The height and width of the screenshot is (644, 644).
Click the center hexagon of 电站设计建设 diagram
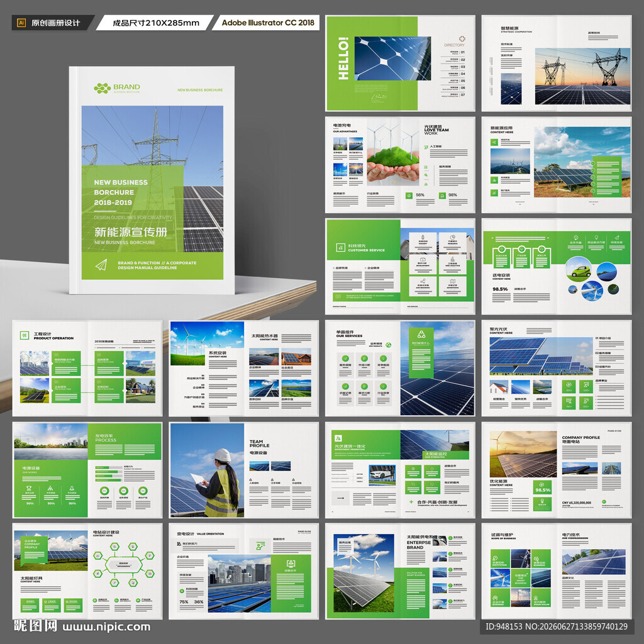point(124,565)
